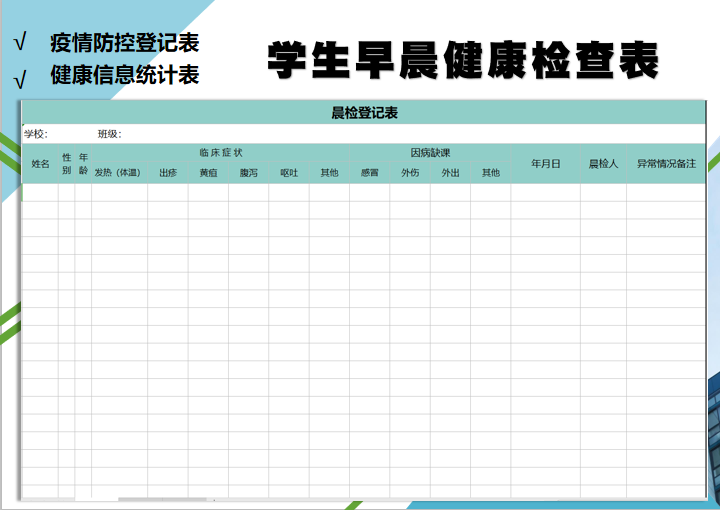Select the 感冒 column header
This screenshot has width=720, height=510.
(x=370, y=173)
